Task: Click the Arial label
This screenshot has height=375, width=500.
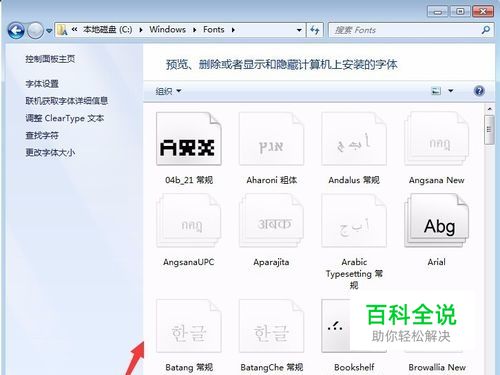Action: click(x=437, y=262)
